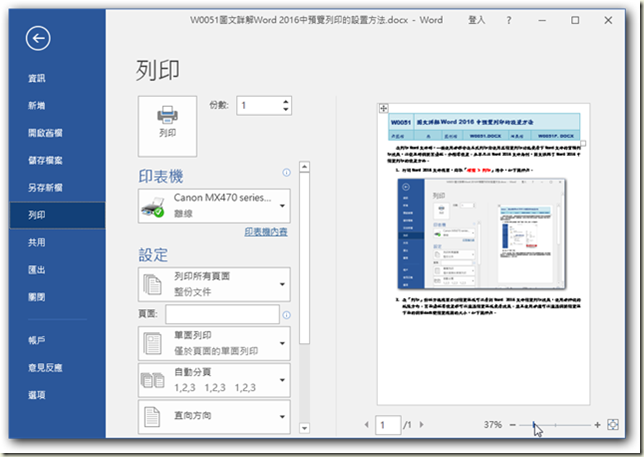Image resolution: width=644 pixels, height=457 pixels.
Task: Select 開啟舊檔 menu item
Action: [x=45, y=133]
